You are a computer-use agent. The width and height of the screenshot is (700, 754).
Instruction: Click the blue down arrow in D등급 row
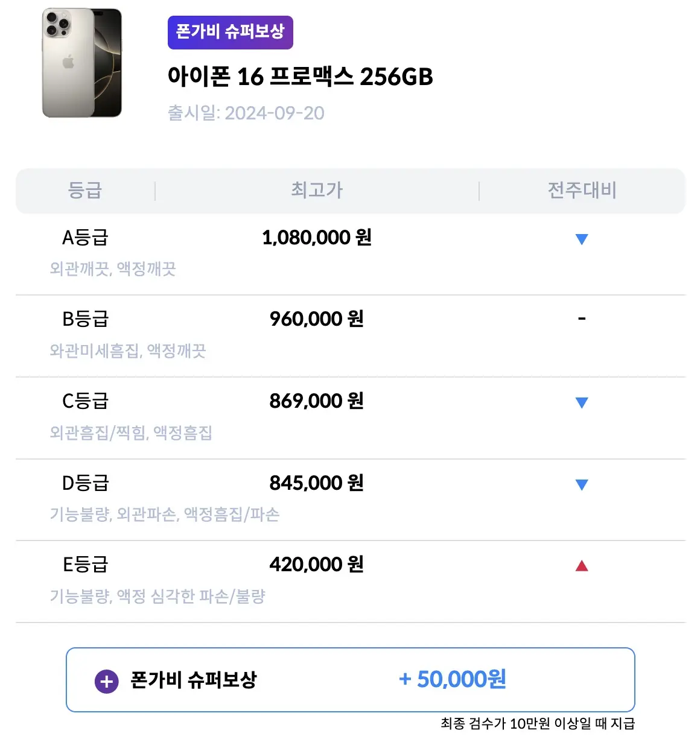click(x=582, y=484)
